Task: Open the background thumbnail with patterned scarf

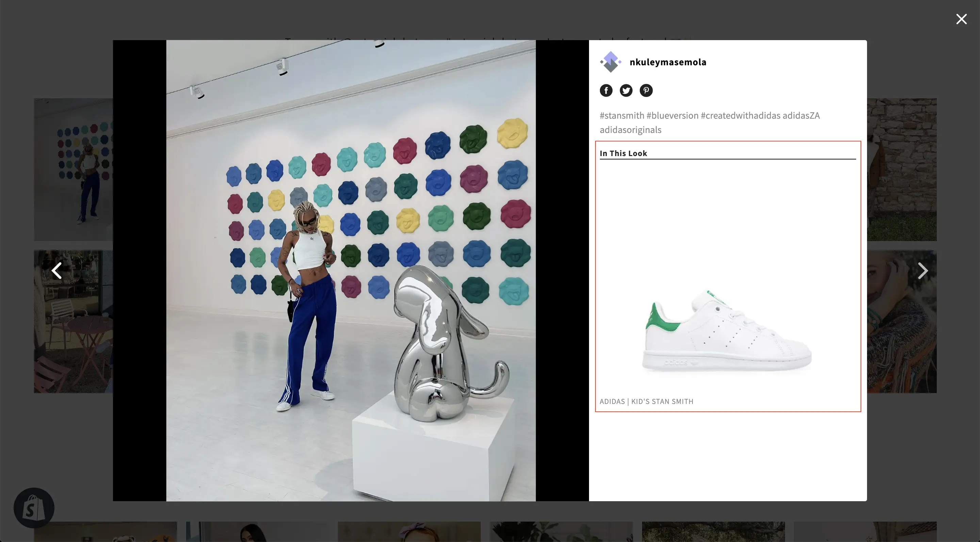Action: click(x=902, y=322)
